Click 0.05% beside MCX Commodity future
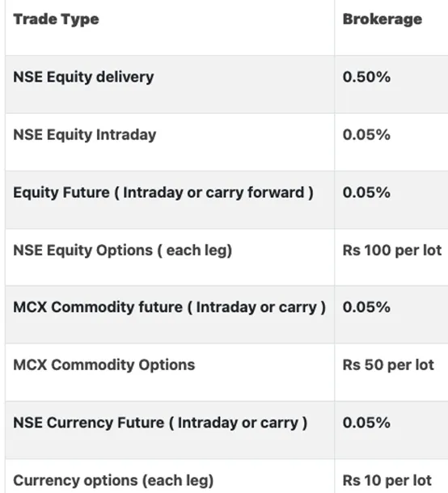This screenshot has height=493, width=448. tap(366, 307)
